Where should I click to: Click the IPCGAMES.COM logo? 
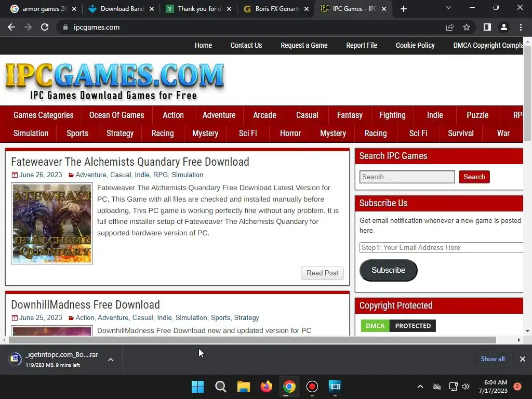[x=115, y=81]
